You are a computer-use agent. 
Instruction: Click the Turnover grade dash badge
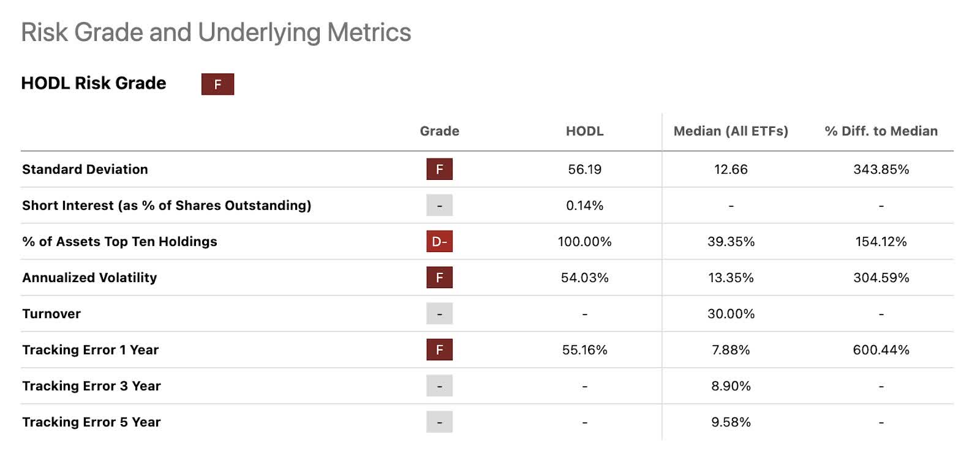439,314
